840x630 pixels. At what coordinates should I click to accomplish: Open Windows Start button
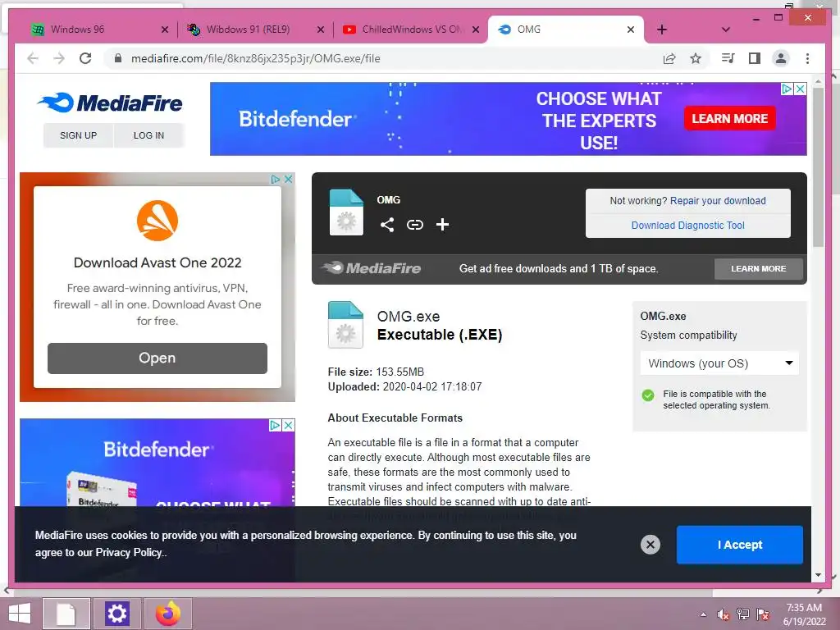coord(20,614)
